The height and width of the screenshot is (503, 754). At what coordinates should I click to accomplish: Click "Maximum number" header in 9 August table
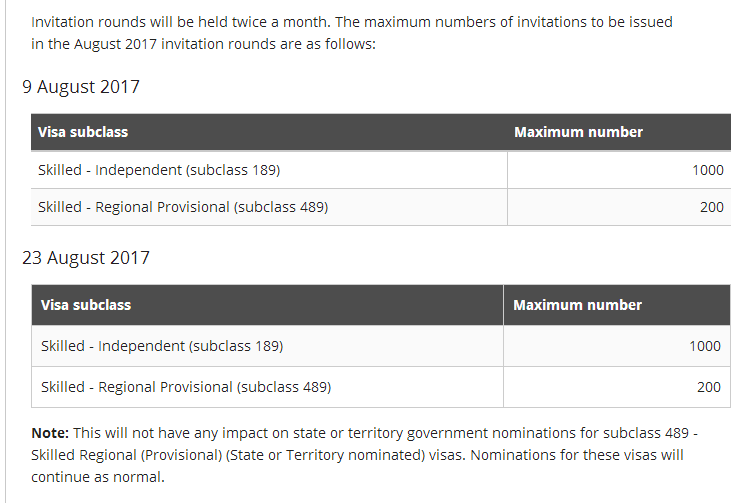click(x=578, y=132)
